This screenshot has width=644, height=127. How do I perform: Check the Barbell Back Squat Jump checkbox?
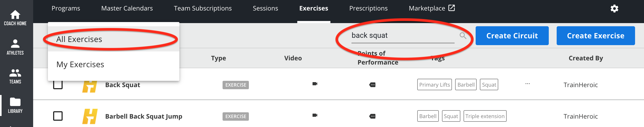(58, 116)
